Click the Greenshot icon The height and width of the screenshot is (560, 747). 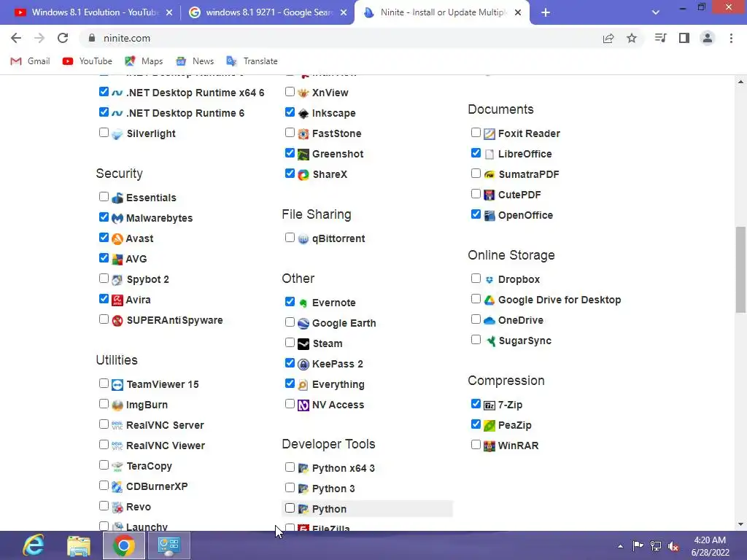click(x=303, y=155)
